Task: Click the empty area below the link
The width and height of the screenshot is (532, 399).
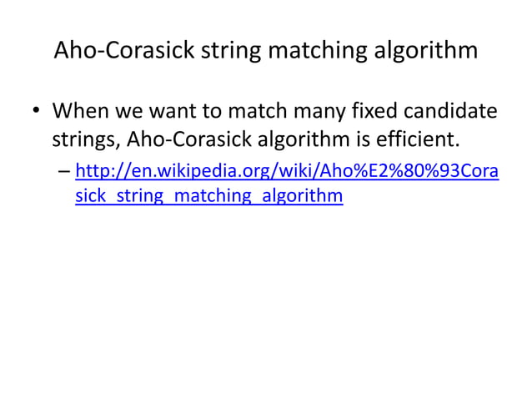Action: tap(265, 301)
